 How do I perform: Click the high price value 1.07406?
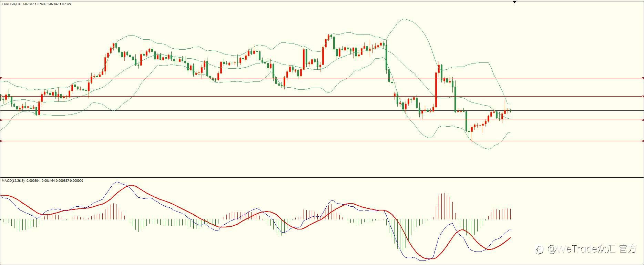(41, 4)
